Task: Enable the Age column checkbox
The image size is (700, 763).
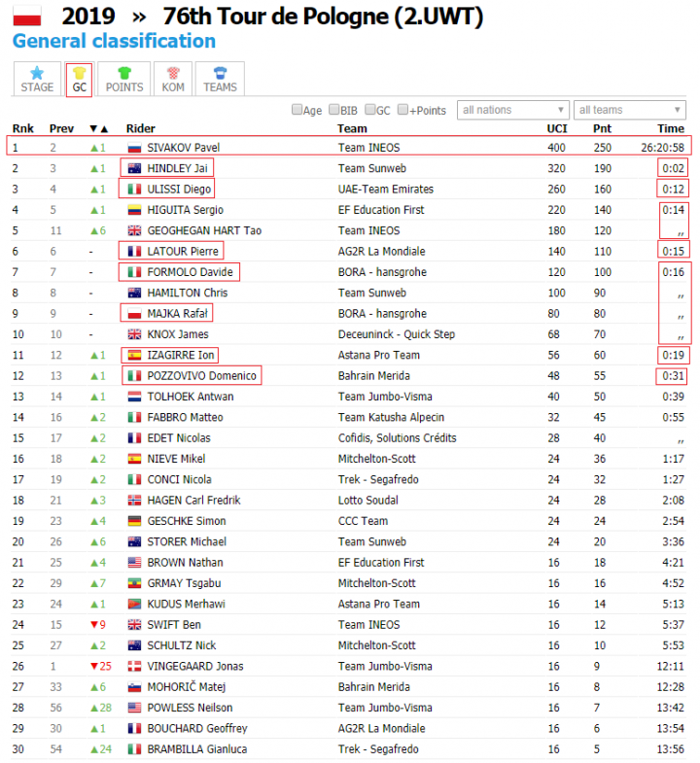Action: point(297,110)
